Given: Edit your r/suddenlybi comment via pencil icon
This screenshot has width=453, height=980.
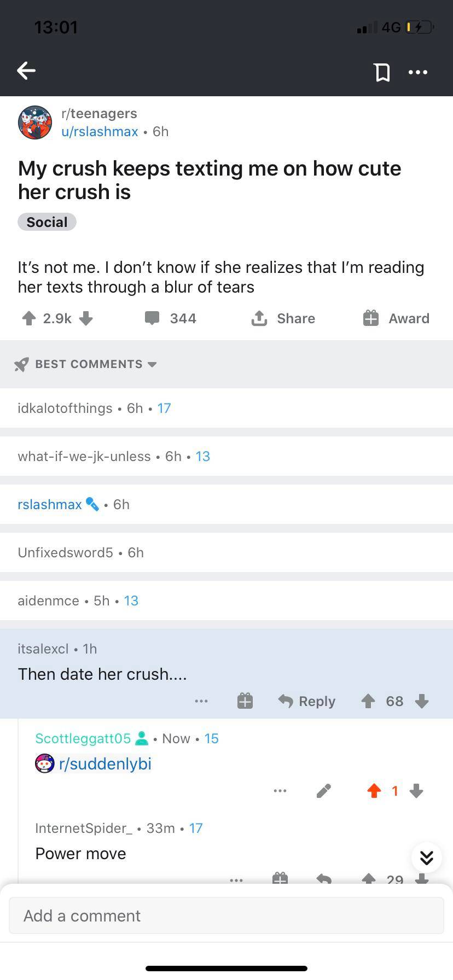Looking at the screenshot, I should point(323,791).
